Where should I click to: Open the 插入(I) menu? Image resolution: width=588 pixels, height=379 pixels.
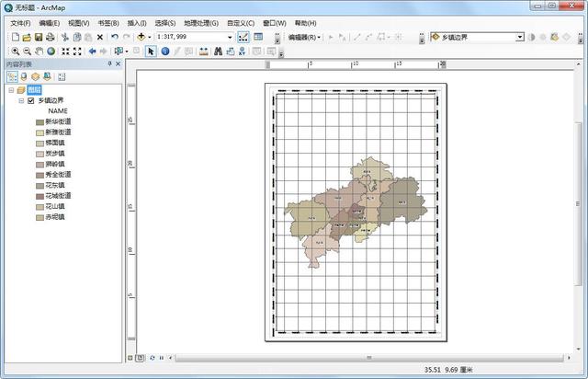point(137,23)
